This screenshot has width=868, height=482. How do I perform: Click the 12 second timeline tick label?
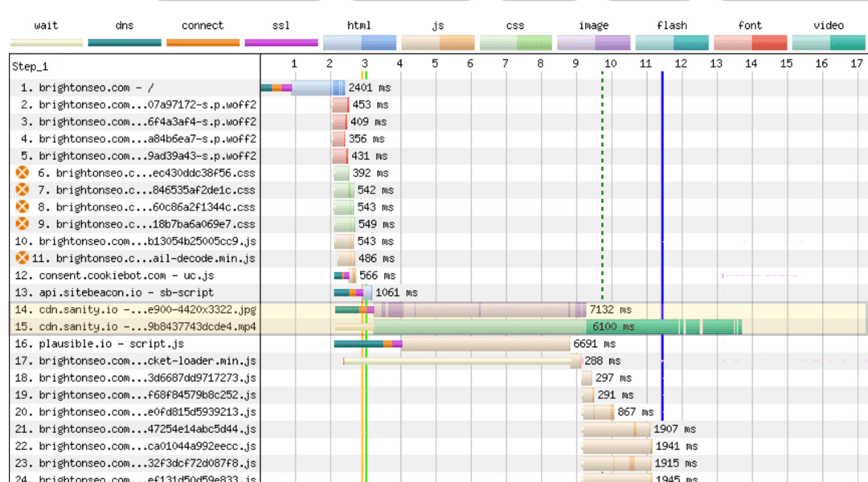tap(681, 63)
